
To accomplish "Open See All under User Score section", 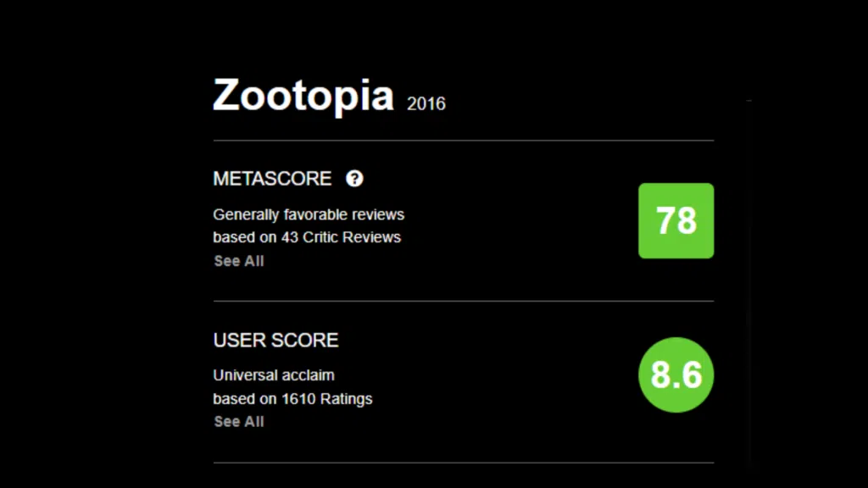I will (237, 421).
